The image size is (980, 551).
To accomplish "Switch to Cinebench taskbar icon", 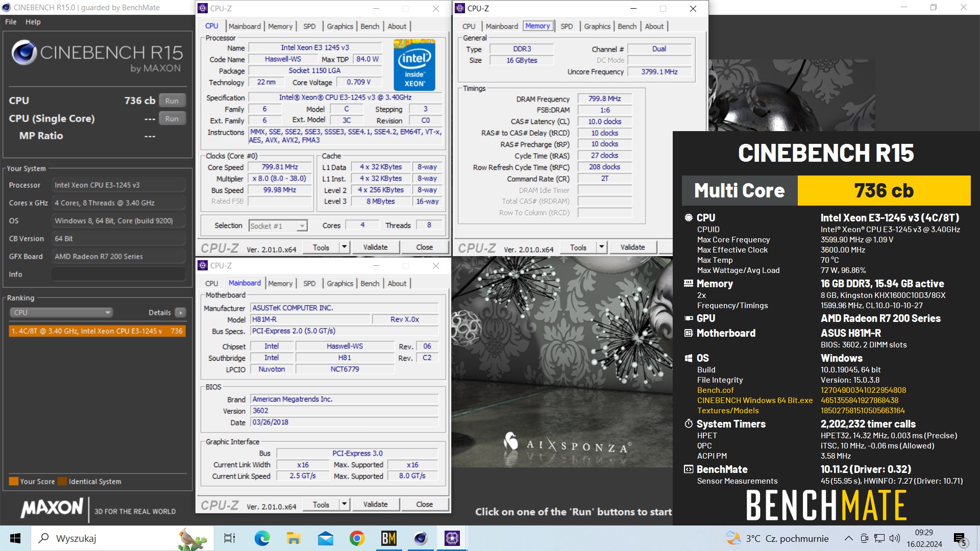I will pos(421,538).
